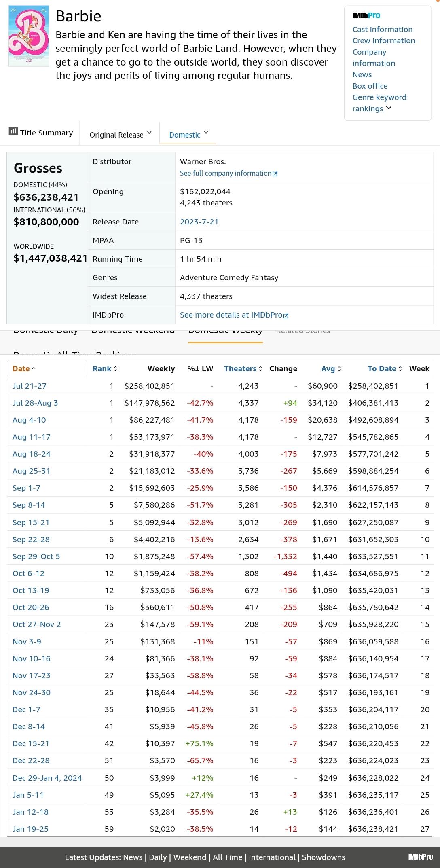The height and width of the screenshot is (868, 440).
Task: Select the Domestic Weekly tab
Action: point(225,331)
